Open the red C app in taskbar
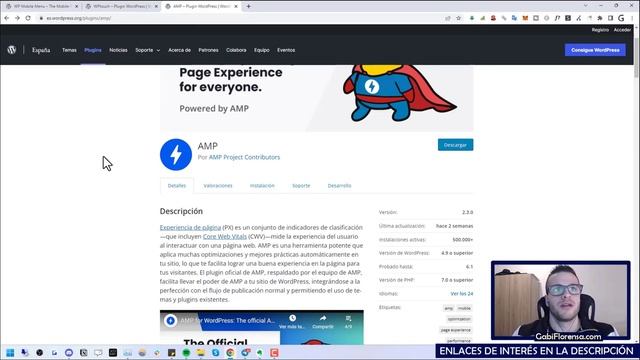The width and height of the screenshot is (640, 360). pos(274,353)
